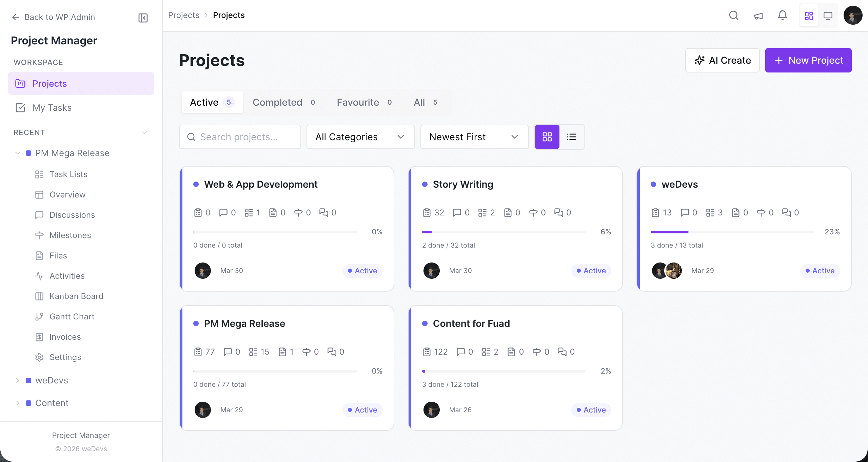Open the announcements megaphone icon

point(758,16)
